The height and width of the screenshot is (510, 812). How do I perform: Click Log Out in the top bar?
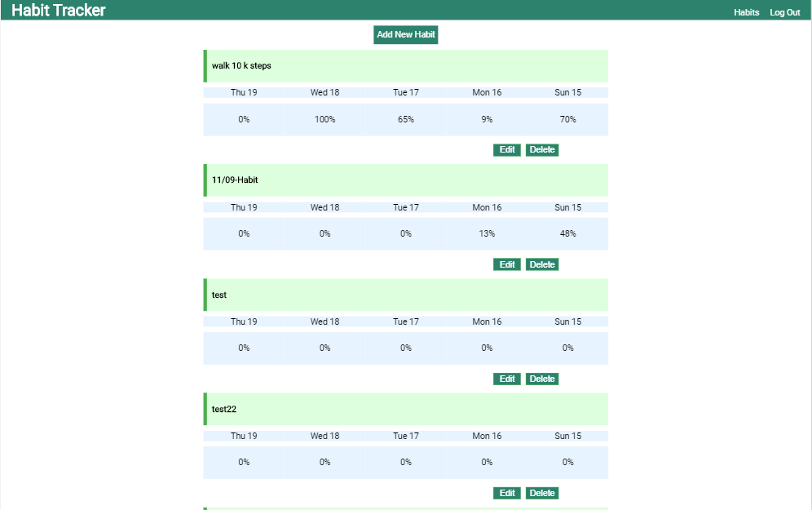point(784,12)
